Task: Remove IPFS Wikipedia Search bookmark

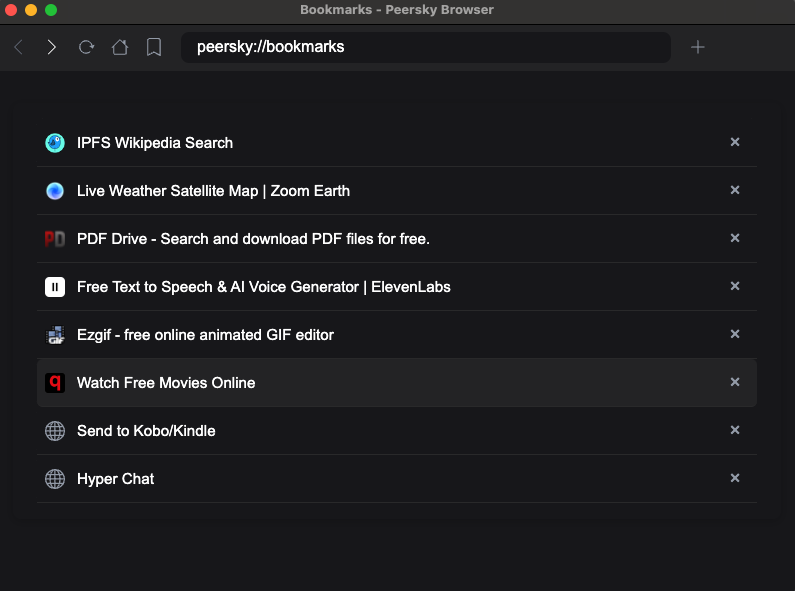Action: click(735, 142)
